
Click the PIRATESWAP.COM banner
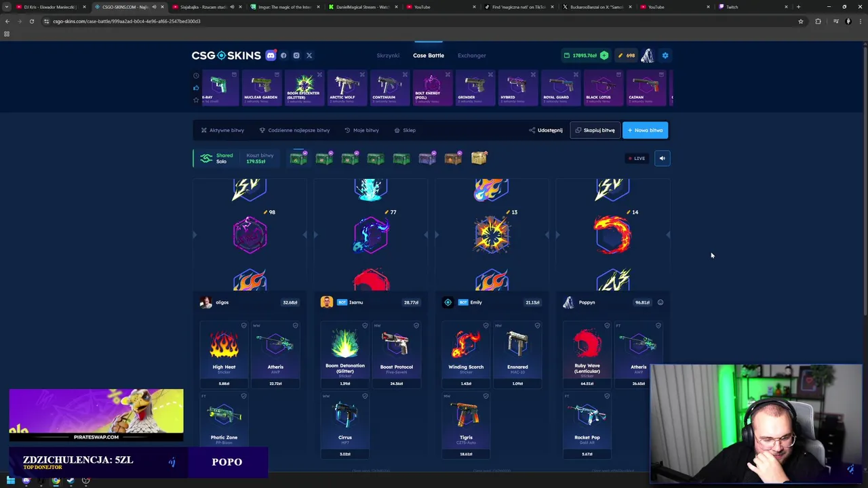coord(96,415)
